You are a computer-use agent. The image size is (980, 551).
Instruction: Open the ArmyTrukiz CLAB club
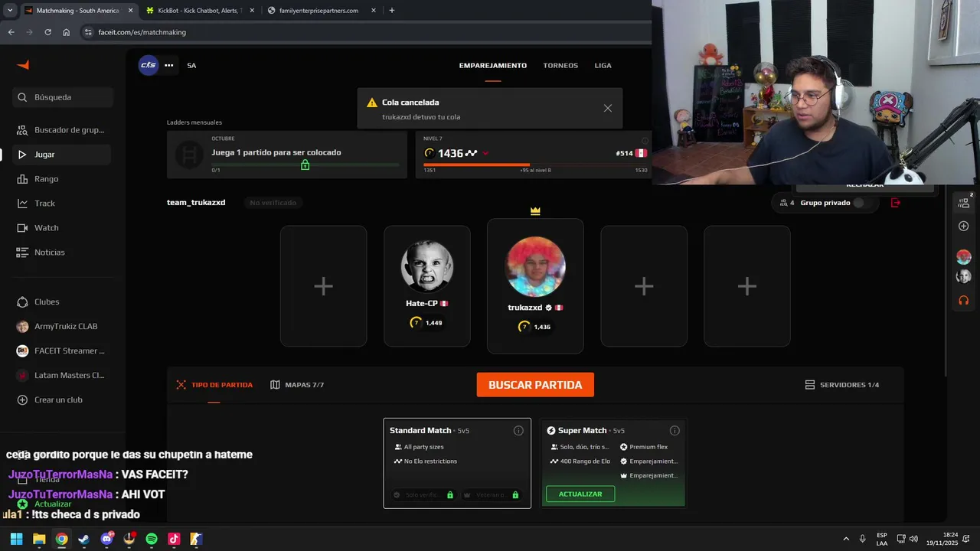(x=63, y=327)
